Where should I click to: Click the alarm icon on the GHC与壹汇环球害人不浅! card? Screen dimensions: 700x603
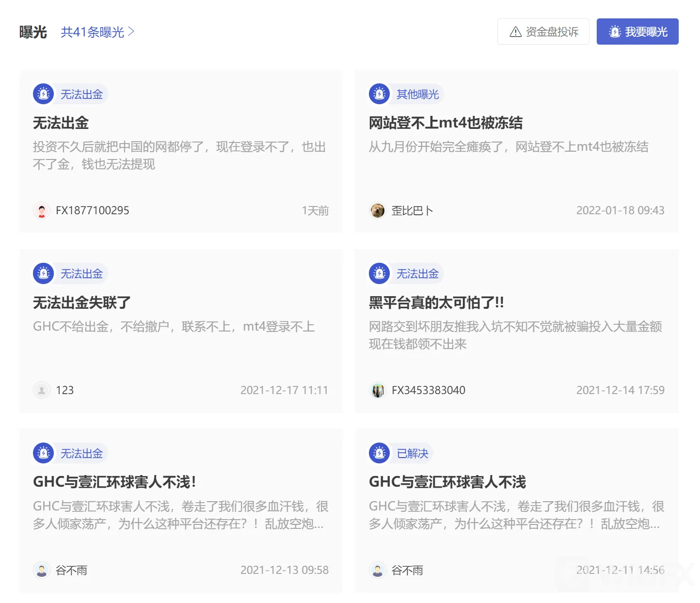click(x=44, y=453)
